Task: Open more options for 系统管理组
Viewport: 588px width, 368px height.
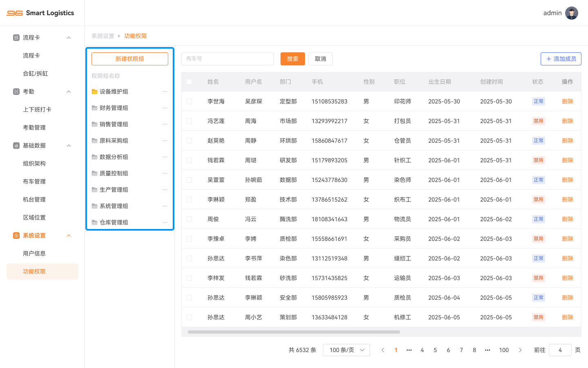Action: 165,206
